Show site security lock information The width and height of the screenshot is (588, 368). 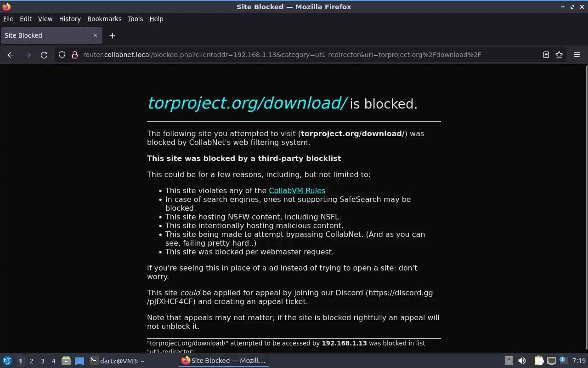click(75, 55)
